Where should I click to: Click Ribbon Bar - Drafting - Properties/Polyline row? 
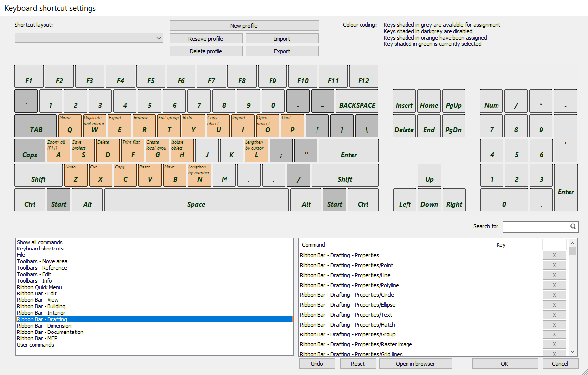(421, 285)
